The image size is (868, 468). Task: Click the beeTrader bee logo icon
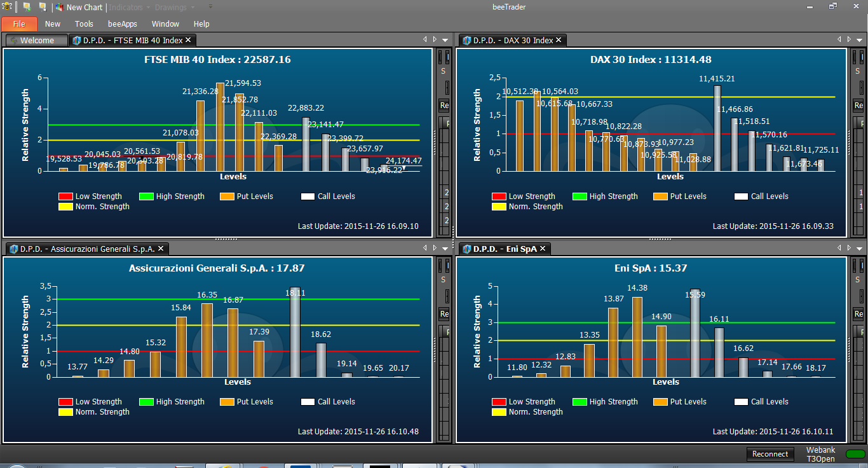pos(6,7)
